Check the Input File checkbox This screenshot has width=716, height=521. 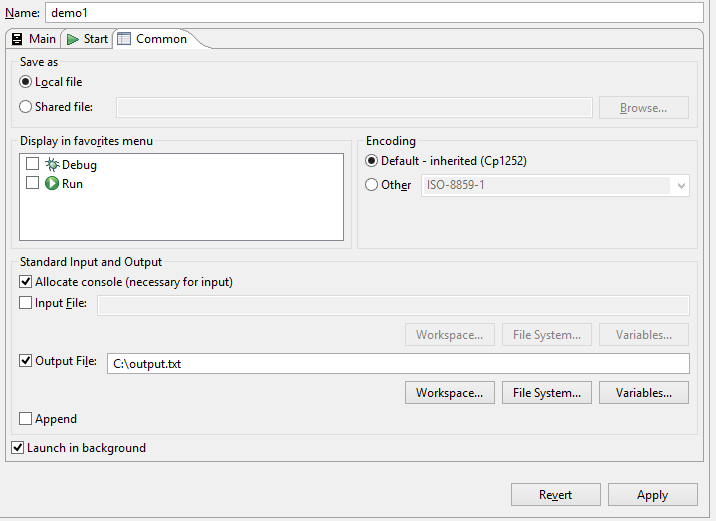click(26, 303)
